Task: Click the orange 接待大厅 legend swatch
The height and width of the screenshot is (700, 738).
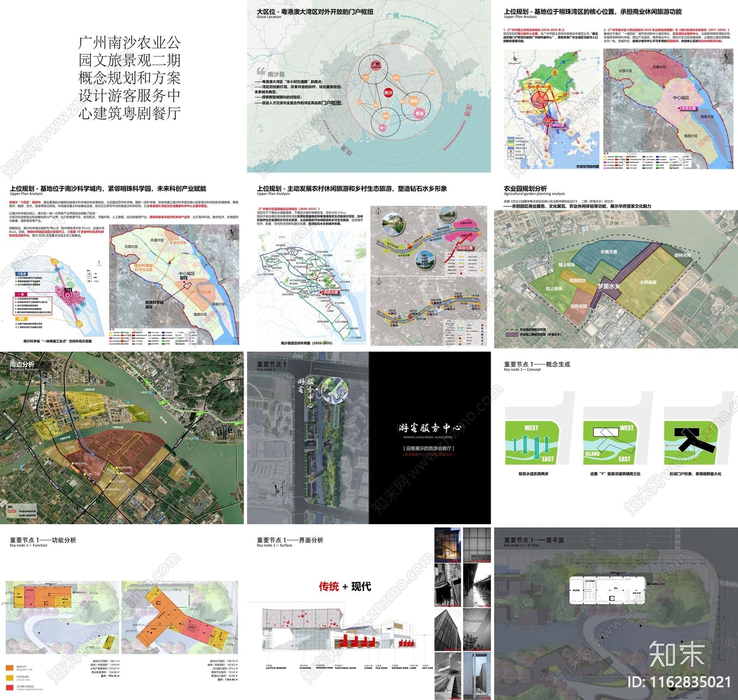Action: (10, 667)
